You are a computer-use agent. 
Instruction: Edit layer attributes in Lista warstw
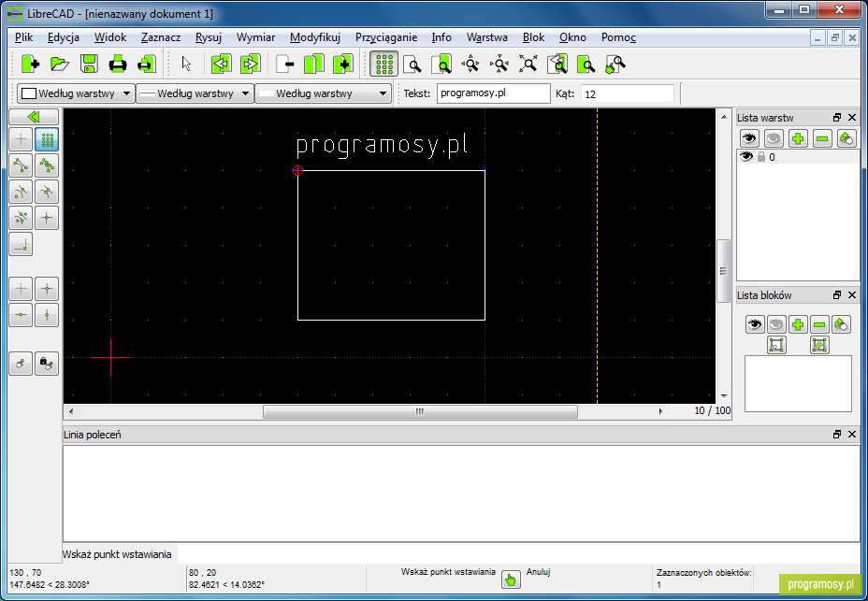[846, 137]
